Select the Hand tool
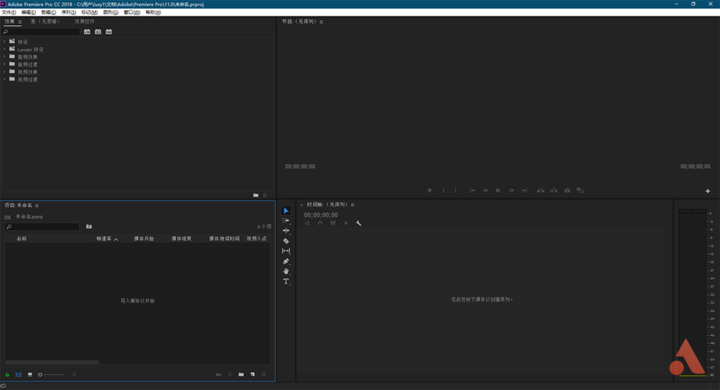The height and width of the screenshot is (390, 720). (286, 271)
